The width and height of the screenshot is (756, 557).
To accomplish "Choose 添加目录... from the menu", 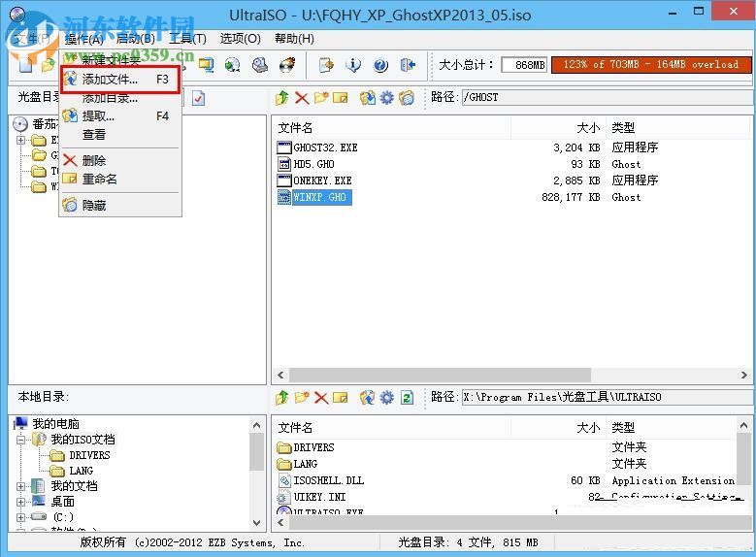I will pyautogui.click(x=120, y=98).
